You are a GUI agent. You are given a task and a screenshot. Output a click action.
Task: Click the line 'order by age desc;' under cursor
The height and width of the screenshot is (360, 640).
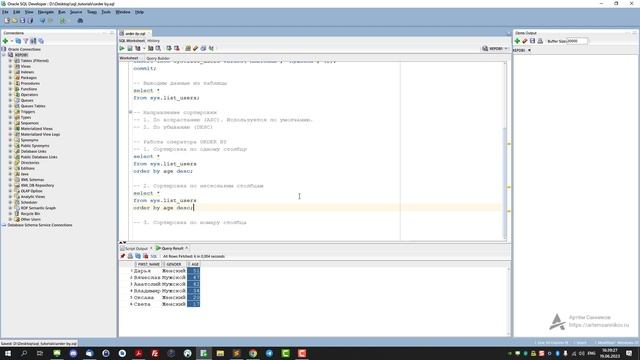[x=163, y=208]
